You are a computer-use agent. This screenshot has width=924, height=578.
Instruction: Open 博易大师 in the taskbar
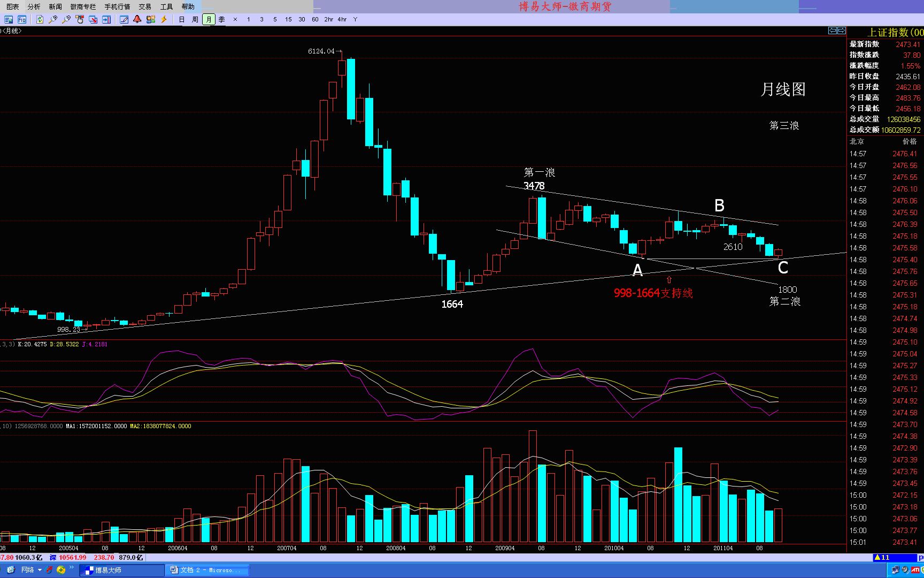[x=121, y=570]
